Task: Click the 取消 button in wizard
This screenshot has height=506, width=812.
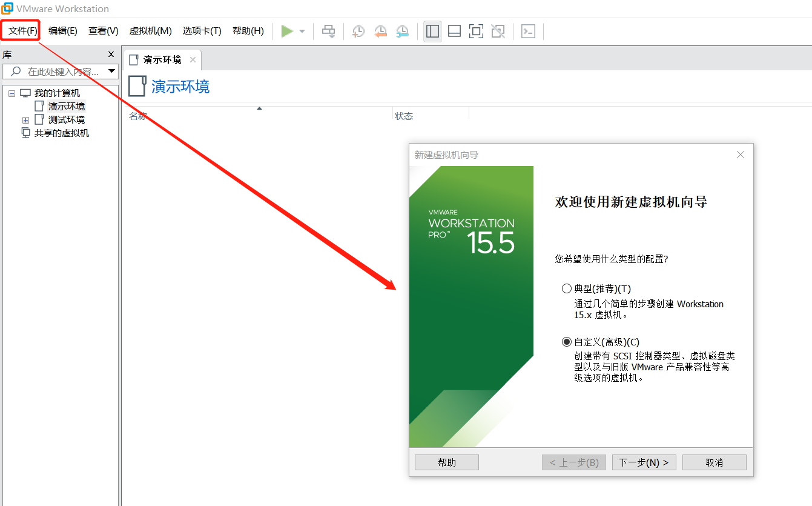Action: [714, 462]
